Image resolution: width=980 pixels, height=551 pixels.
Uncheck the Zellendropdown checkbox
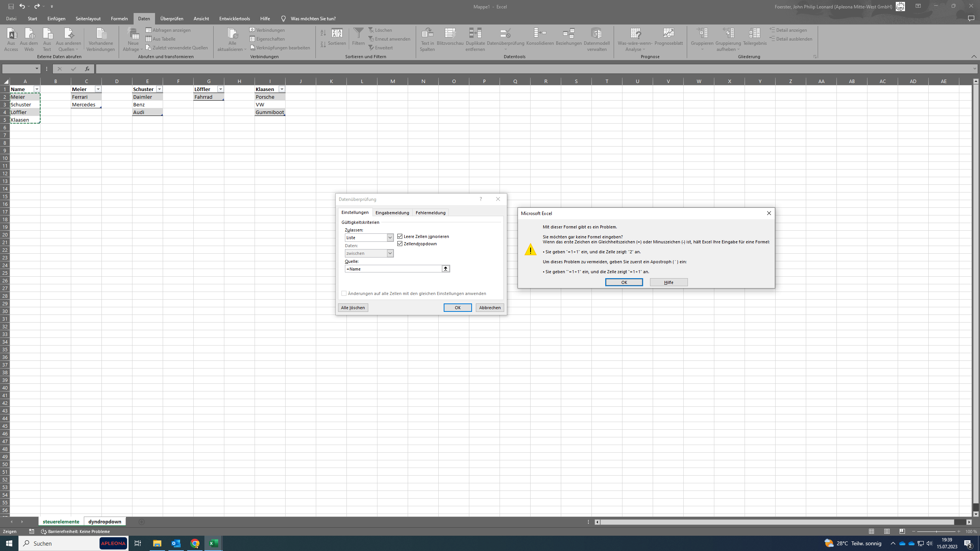coord(400,244)
